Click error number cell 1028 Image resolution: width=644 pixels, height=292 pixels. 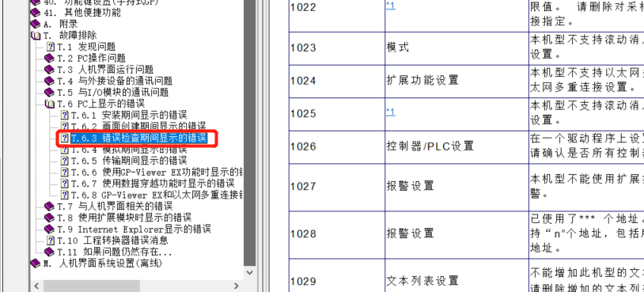(x=337, y=235)
